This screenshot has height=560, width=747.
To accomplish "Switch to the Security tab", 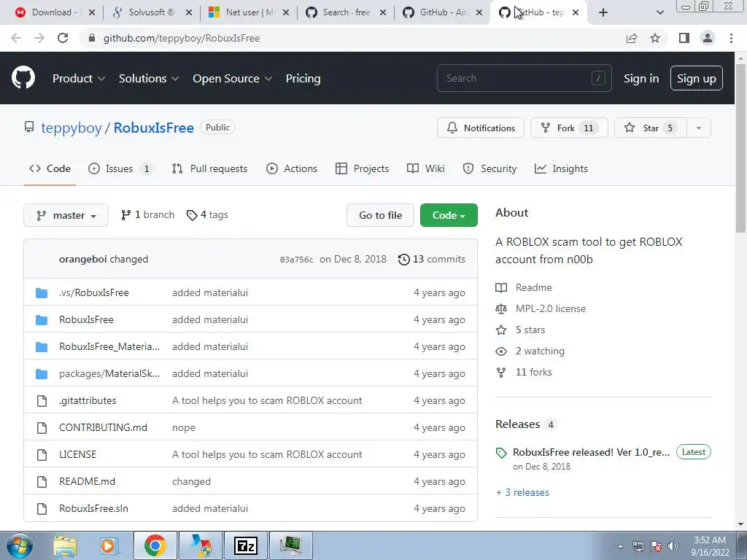I will pos(489,168).
